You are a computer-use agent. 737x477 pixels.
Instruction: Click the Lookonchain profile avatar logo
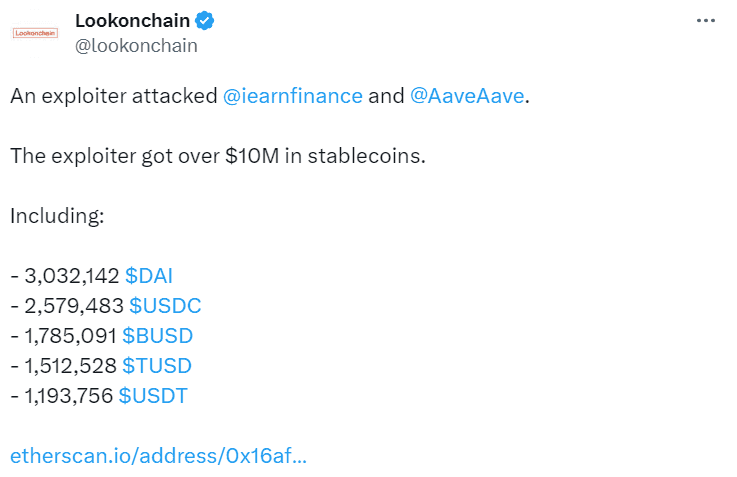click(x=35, y=33)
